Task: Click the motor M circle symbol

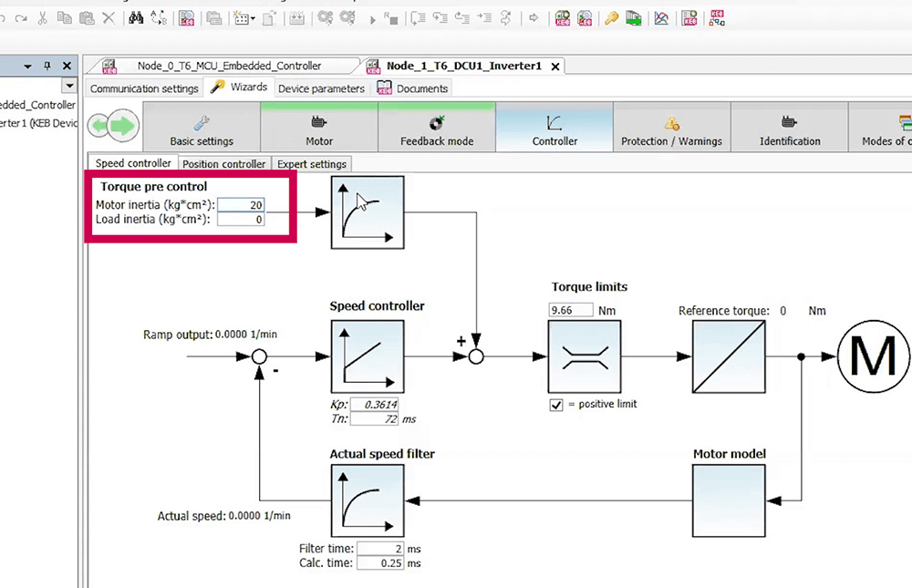Action: pos(873,356)
